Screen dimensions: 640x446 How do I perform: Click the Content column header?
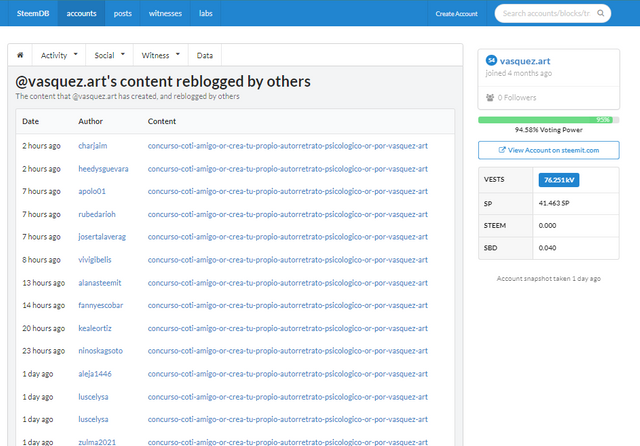click(x=162, y=121)
